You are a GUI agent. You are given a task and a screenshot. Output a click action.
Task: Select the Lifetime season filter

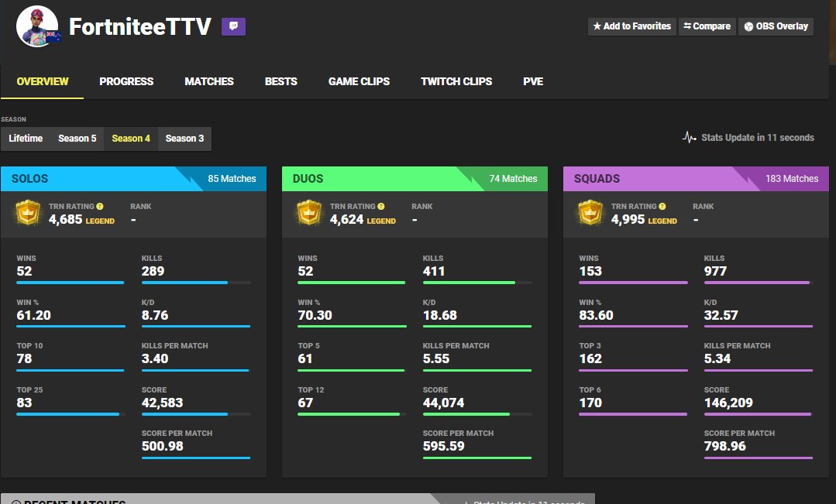(26, 139)
